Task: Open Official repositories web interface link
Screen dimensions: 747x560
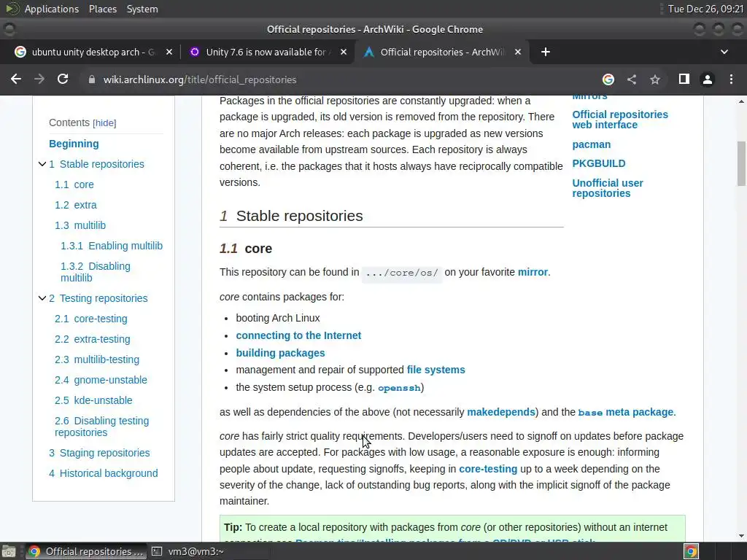Action: click(x=620, y=120)
